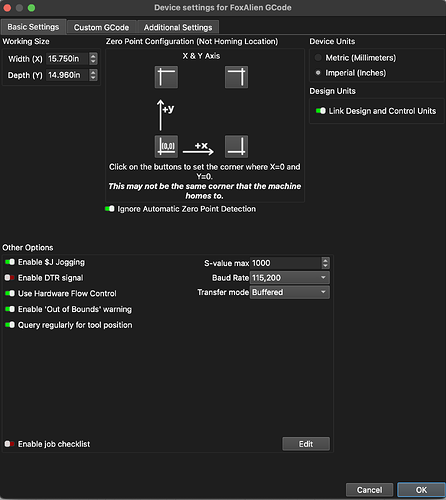Screen dimensions: 446x500
Task: Click the S-value max input field
Action: pos(286,263)
